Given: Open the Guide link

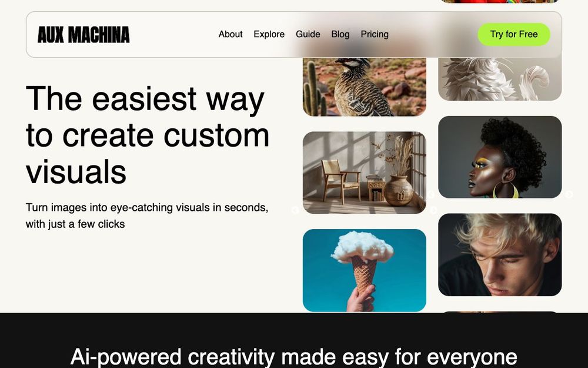Looking at the screenshot, I should tap(308, 34).
